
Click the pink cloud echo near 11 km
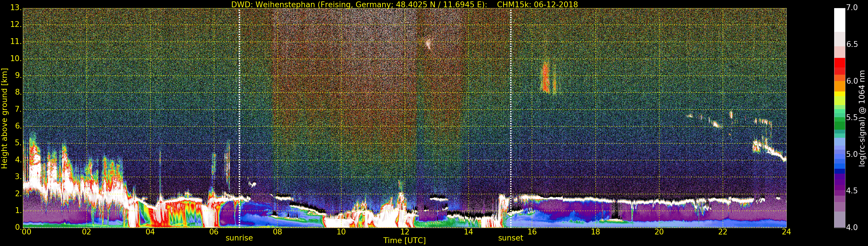[x=428, y=44]
